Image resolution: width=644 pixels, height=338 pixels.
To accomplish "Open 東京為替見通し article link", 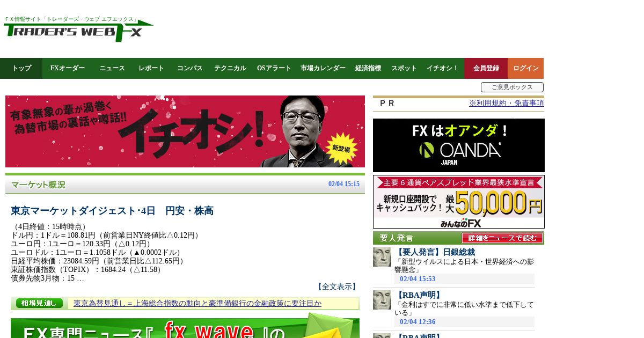I will pyautogui.click(x=197, y=304).
